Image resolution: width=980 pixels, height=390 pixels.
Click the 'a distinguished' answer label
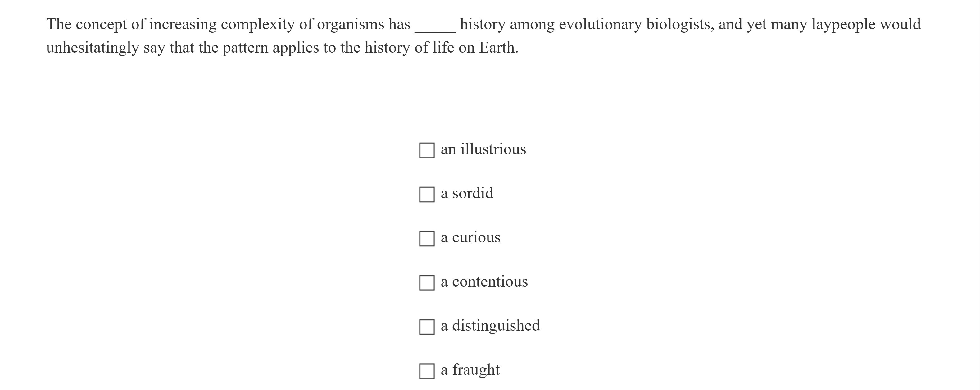490,326
